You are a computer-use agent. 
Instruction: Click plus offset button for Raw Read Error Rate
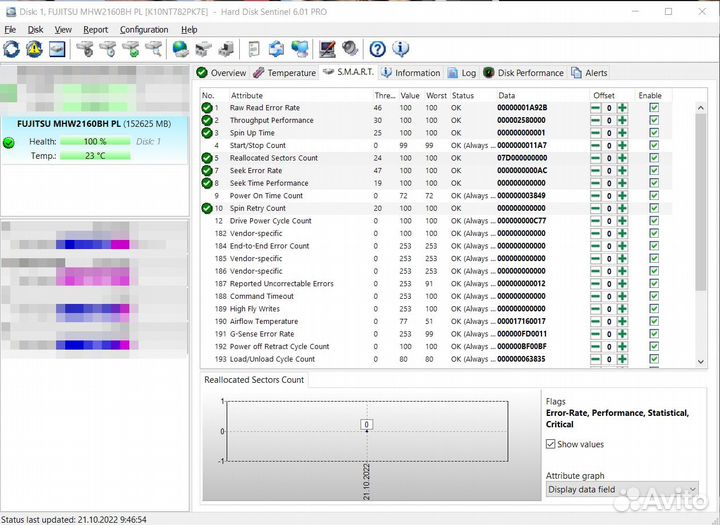click(x=622, y=108)
